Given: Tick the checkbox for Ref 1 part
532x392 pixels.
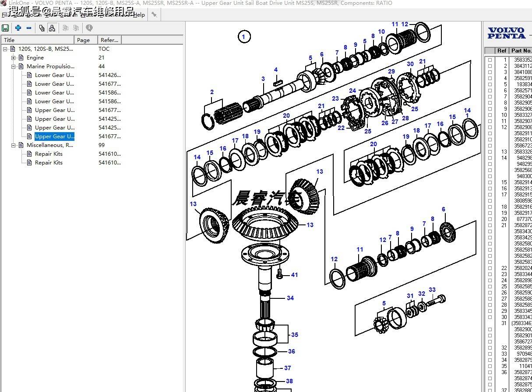Looking at the screenshot, I should (x=490, y=60).
